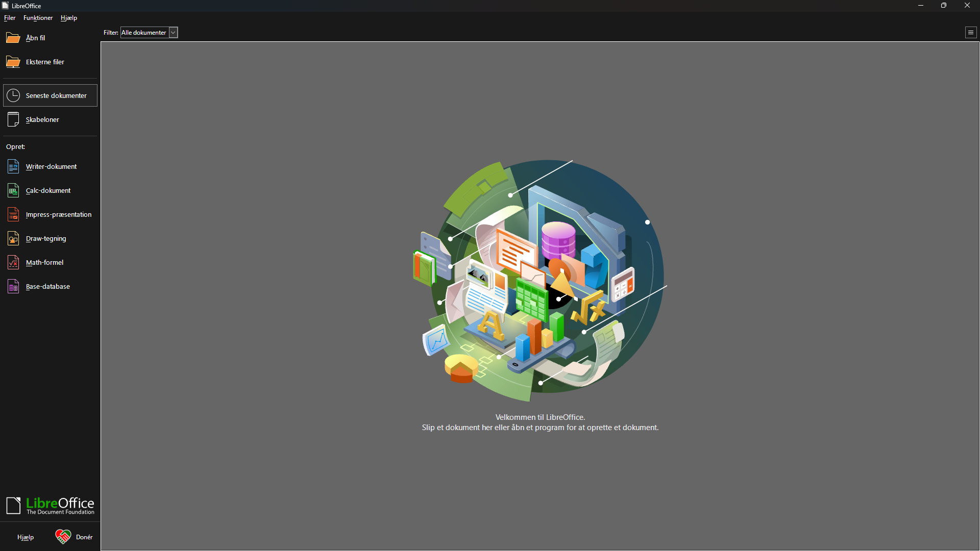Viewport: 980px width, 551px height.
Task: Open the Hjælp menu in menu bar
Action: 69,18
